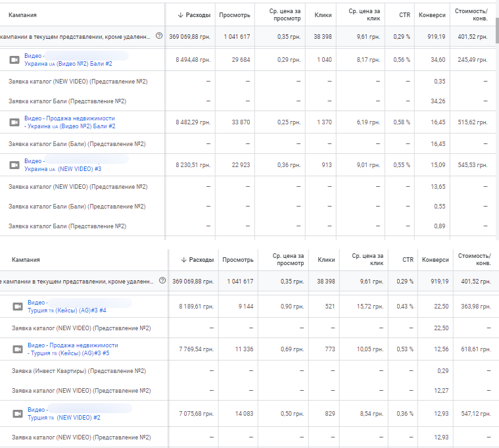The width and height of the screenshot is (499, 448).
Task: Click the 8 494,48 грн. spend cell
Action: [x=193, y=60]
